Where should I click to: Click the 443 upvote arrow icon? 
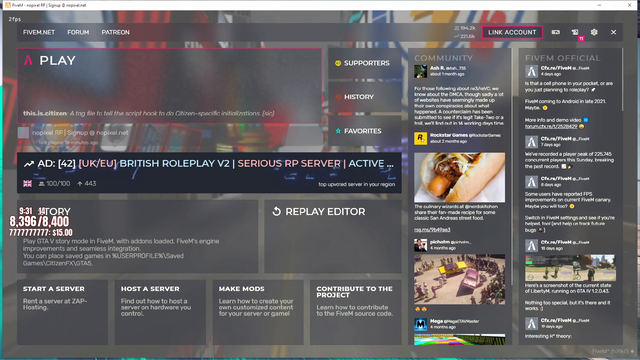[x=80, y=184]
